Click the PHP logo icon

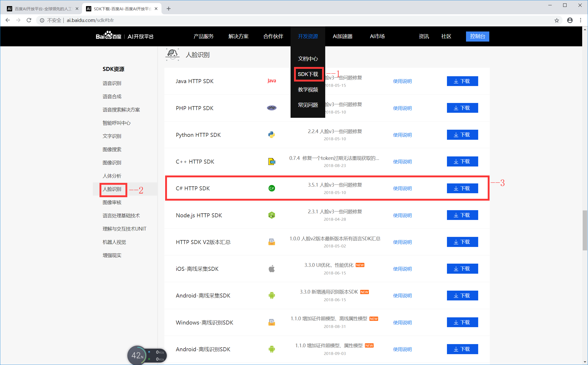click(x=272, y=108)
